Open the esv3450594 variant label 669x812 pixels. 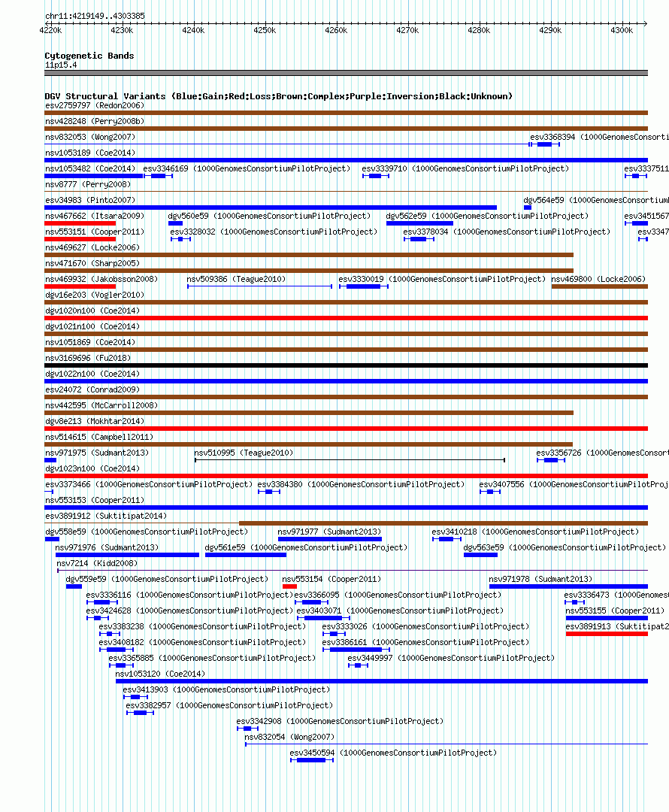pyautogui.click(x=393, y=753)
